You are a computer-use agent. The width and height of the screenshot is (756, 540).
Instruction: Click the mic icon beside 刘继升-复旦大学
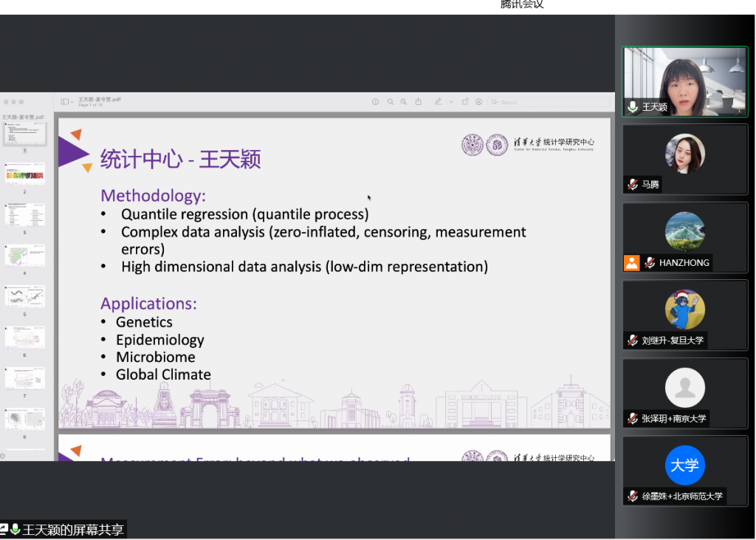pyautogui.click(x=633, y=341)
